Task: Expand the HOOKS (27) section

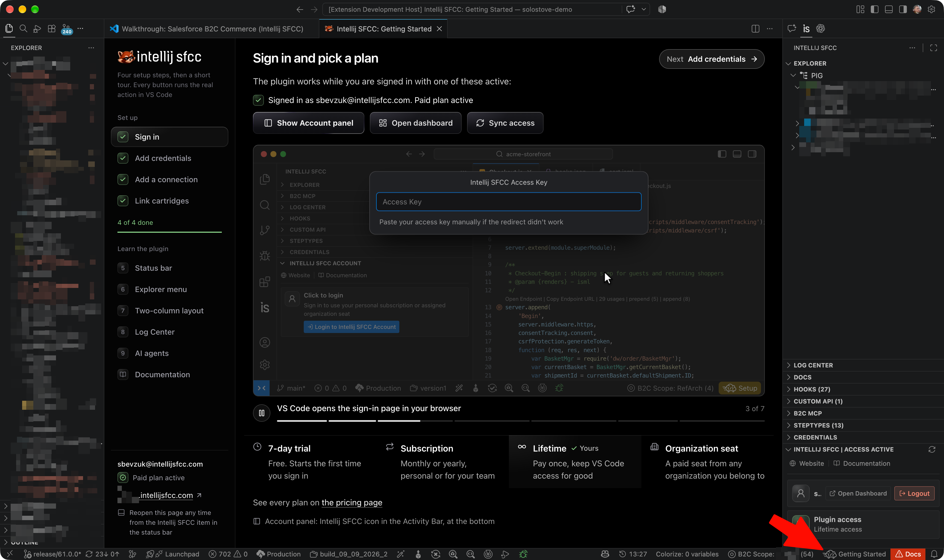Action: [863, 389]
